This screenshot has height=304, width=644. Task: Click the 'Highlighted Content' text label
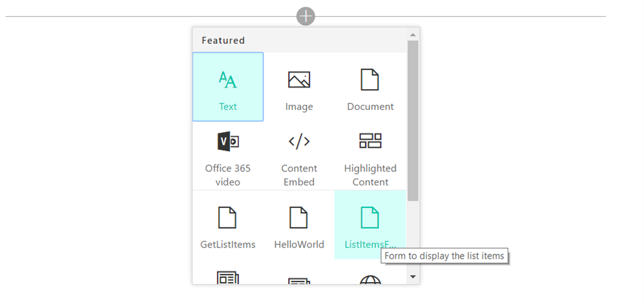[370, 175]
